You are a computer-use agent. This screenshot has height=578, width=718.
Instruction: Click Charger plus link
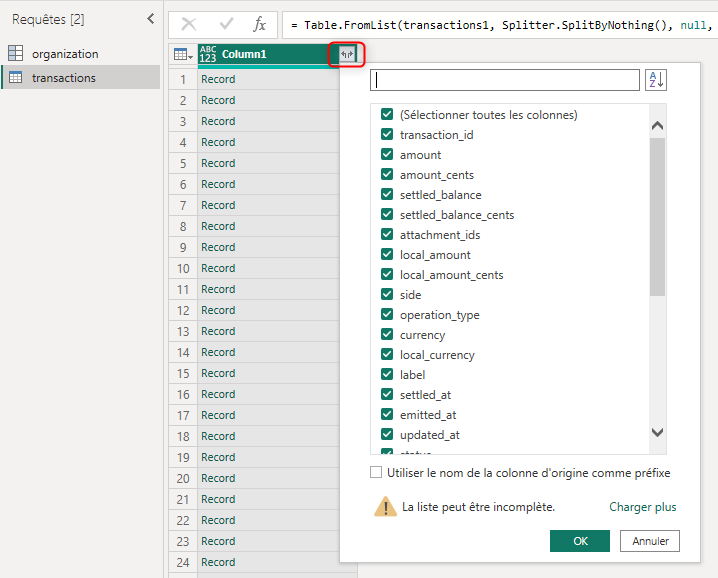(x=642, y=507)
